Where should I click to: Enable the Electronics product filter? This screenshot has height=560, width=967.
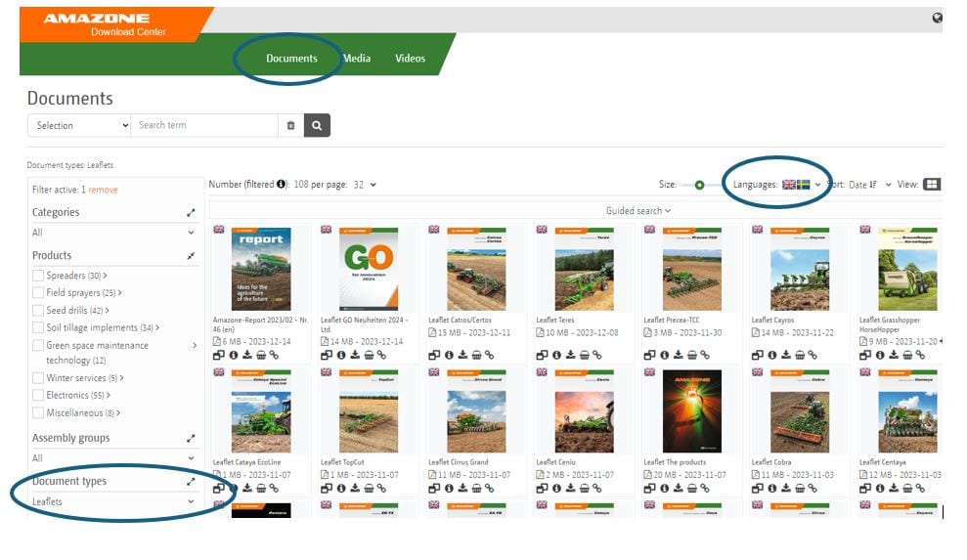click(38, 396)
